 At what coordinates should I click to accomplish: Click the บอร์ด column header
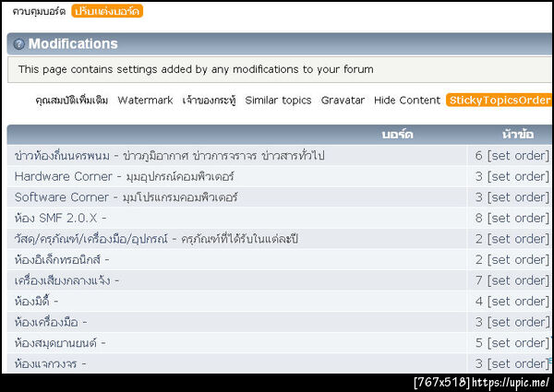point(397,135)
